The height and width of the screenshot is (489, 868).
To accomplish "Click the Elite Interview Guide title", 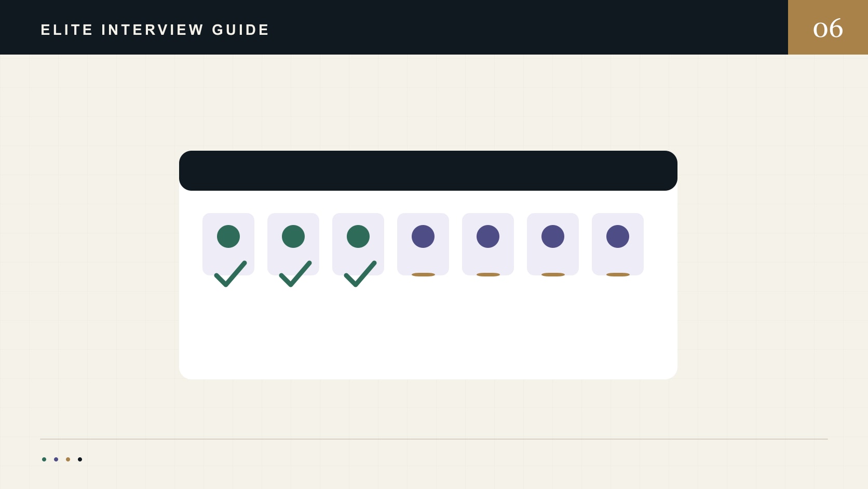I will pyautogui.click(x=155, y=30).
